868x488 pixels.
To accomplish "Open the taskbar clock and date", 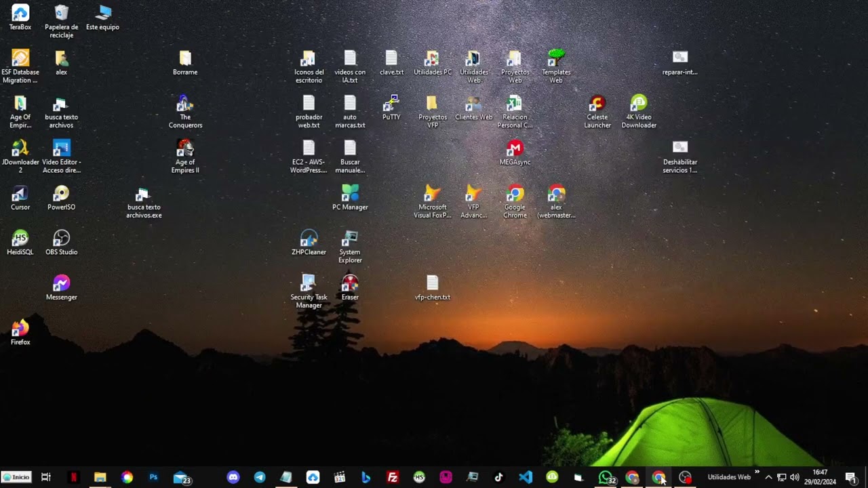I will (x=820, y=476).
